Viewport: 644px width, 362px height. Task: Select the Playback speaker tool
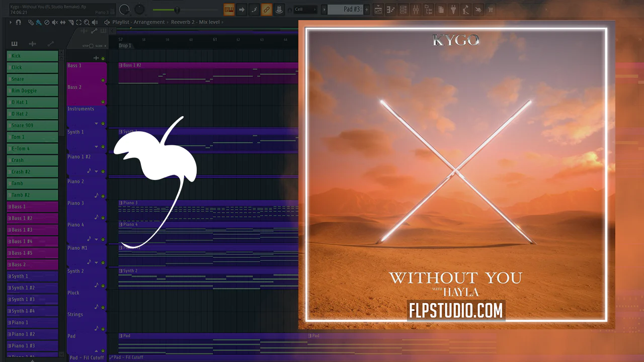[x=95, y=23]
